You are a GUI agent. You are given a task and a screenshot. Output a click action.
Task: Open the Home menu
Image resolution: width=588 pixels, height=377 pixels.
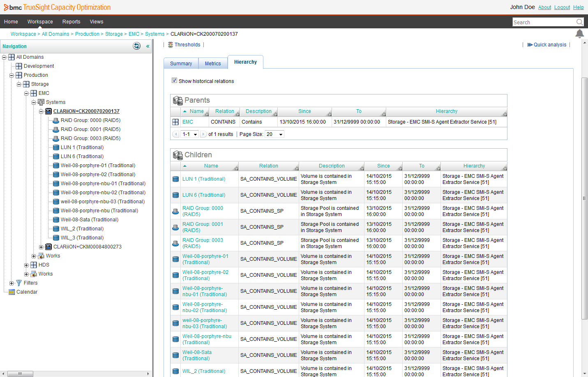(x=11, y=22)
